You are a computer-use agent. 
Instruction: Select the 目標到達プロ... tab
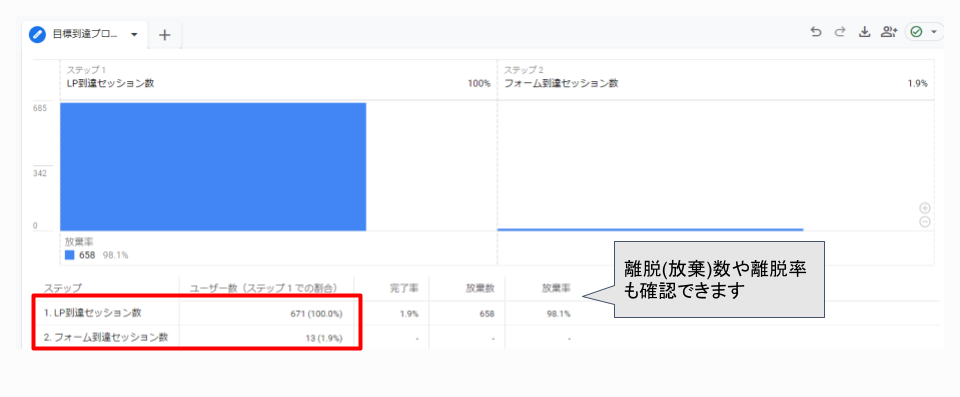point(85,35)
